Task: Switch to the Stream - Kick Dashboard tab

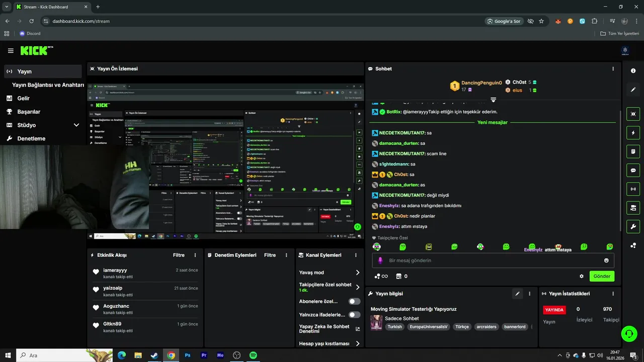Action: 51,7
